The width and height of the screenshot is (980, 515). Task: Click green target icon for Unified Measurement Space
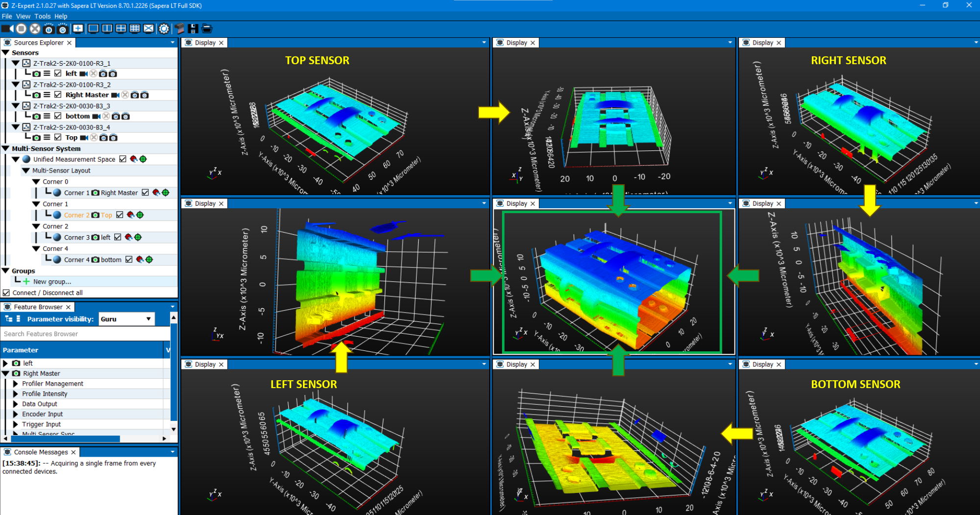[143, 159]
